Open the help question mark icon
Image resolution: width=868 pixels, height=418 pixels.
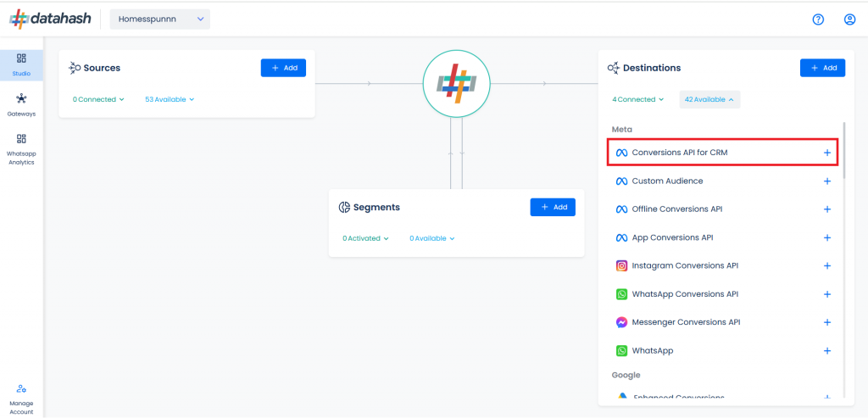(818, 20)
